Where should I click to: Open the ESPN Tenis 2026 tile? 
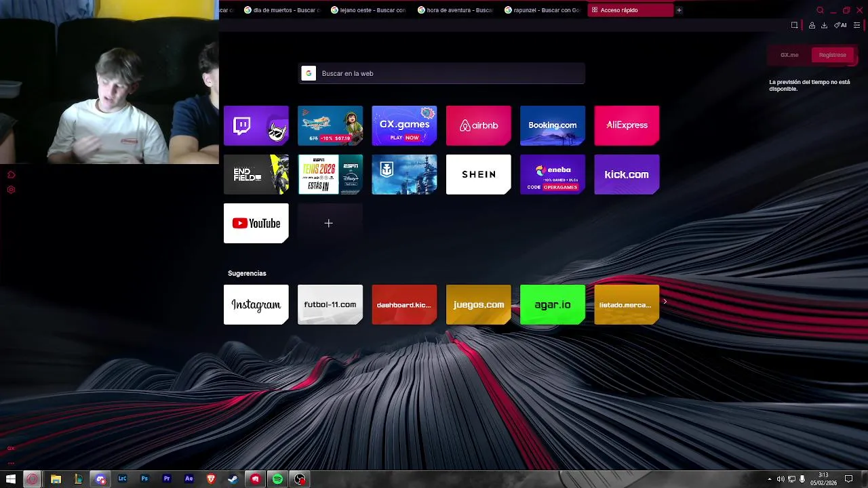pos(330,174)
